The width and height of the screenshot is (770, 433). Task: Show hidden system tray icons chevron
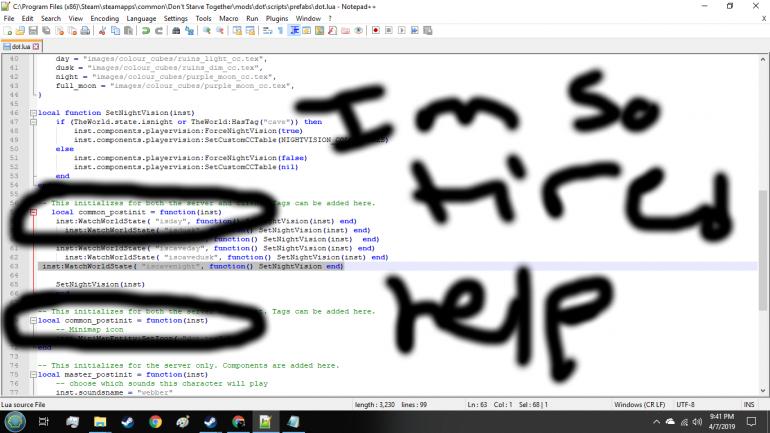(657, 422)
